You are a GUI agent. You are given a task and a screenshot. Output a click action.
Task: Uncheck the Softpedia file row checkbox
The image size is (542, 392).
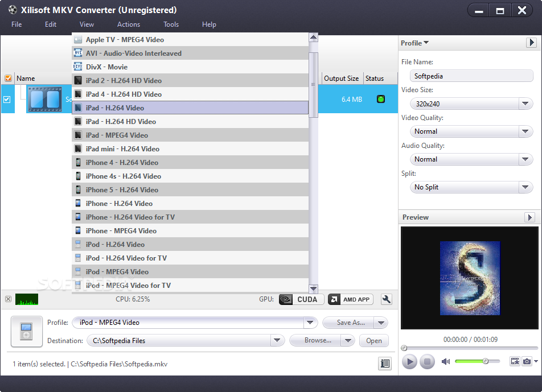tap(7, 100)
